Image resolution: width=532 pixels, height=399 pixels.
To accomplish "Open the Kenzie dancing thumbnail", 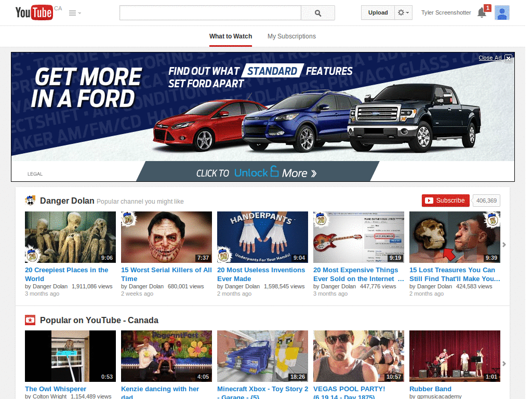I will click(166, 356).
